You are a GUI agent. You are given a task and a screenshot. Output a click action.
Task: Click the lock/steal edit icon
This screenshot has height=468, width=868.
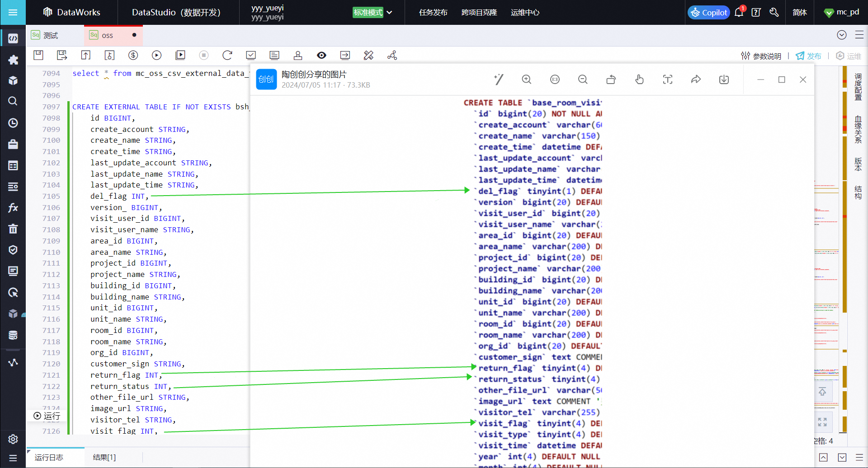coord(109,55)
